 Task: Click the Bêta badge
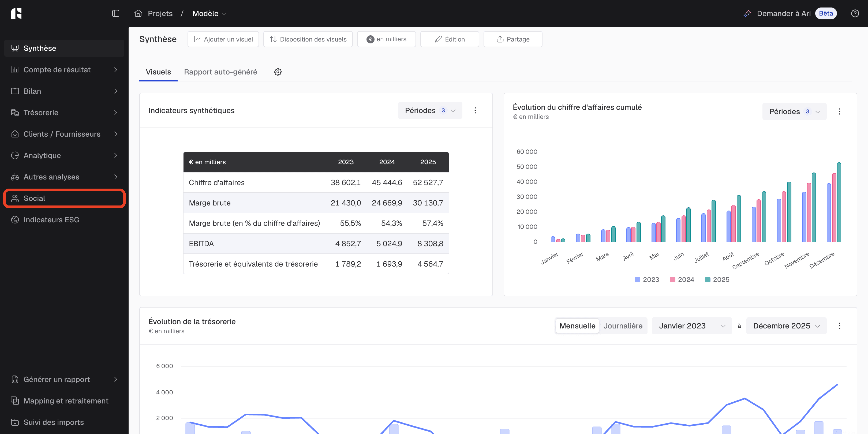826,13
